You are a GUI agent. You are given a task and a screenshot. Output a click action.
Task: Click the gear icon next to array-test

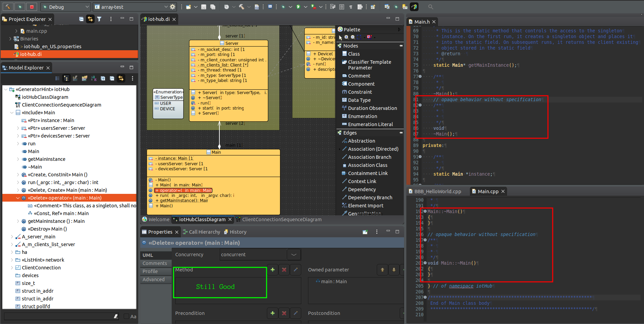pyautogui.click(x=173, y=7)
